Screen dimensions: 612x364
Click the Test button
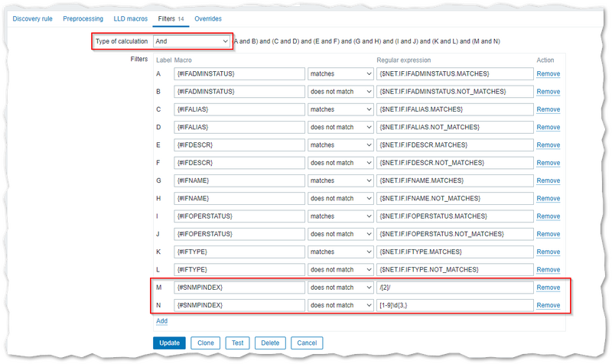[x=237, y=343]
